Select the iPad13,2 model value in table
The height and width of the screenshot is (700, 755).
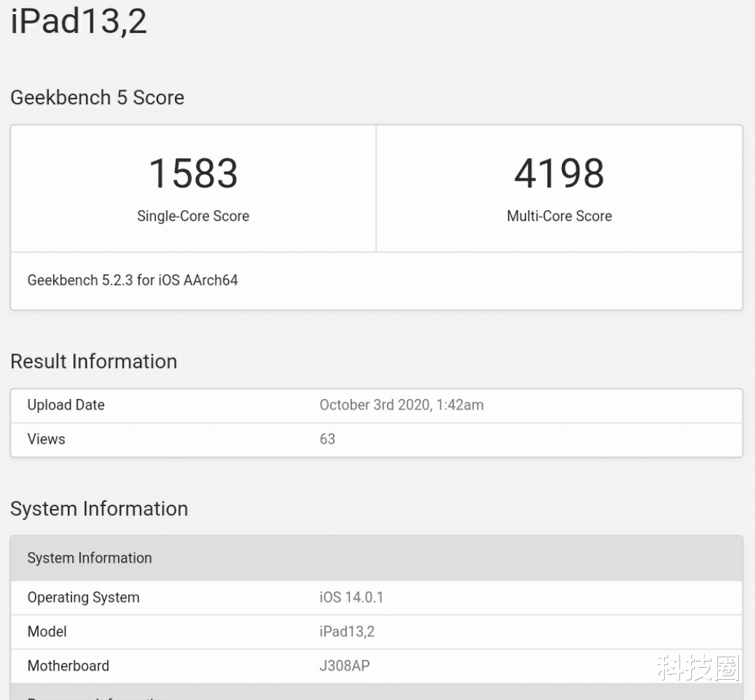click(347, 631)
